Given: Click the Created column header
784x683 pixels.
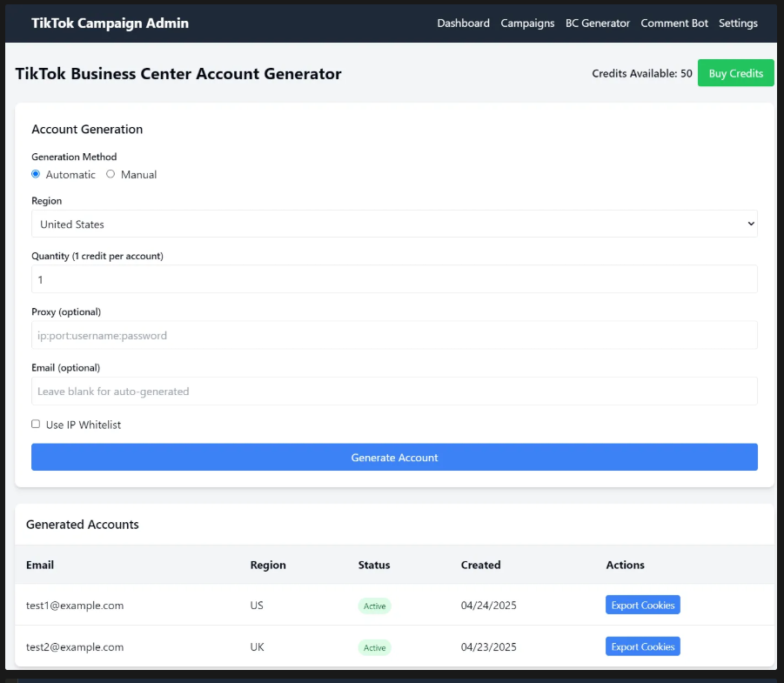Looking at the screenshot, I should 480,565.
